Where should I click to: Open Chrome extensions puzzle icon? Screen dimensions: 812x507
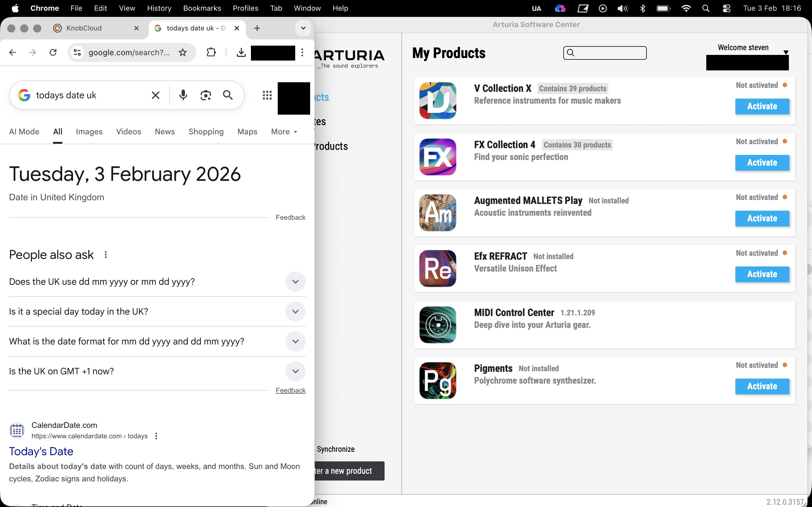click(x=211, y=52)
